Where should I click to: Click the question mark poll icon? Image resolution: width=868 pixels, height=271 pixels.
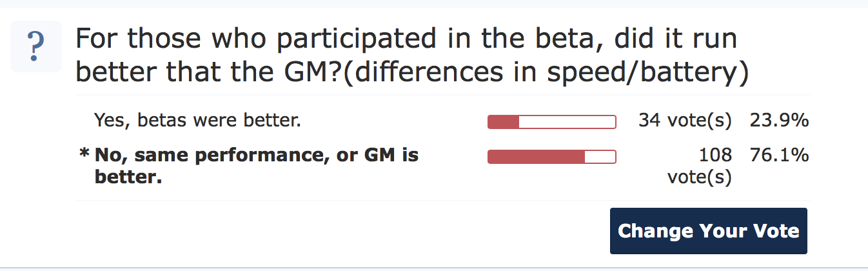click(x=36, y=46)
